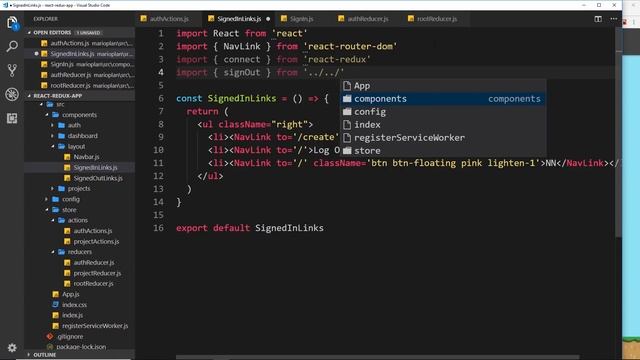Open Source Control view in activity bar

click(12, 71)
